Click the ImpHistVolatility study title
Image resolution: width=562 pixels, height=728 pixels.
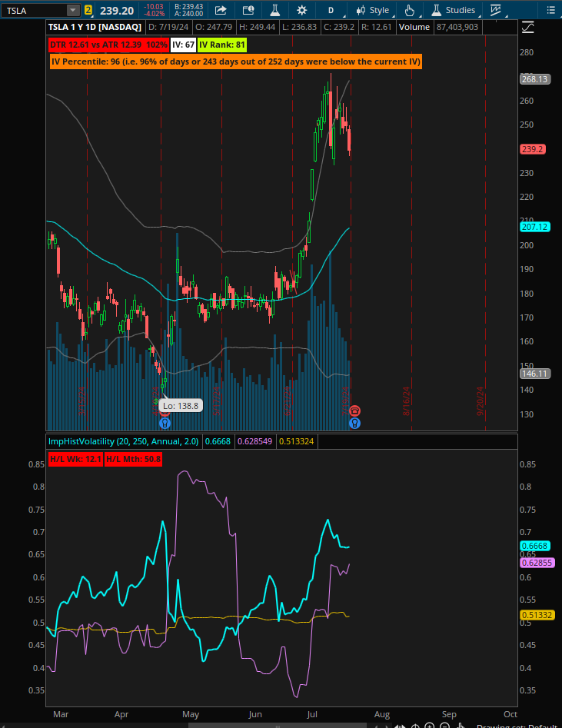[x=124, y=441]
